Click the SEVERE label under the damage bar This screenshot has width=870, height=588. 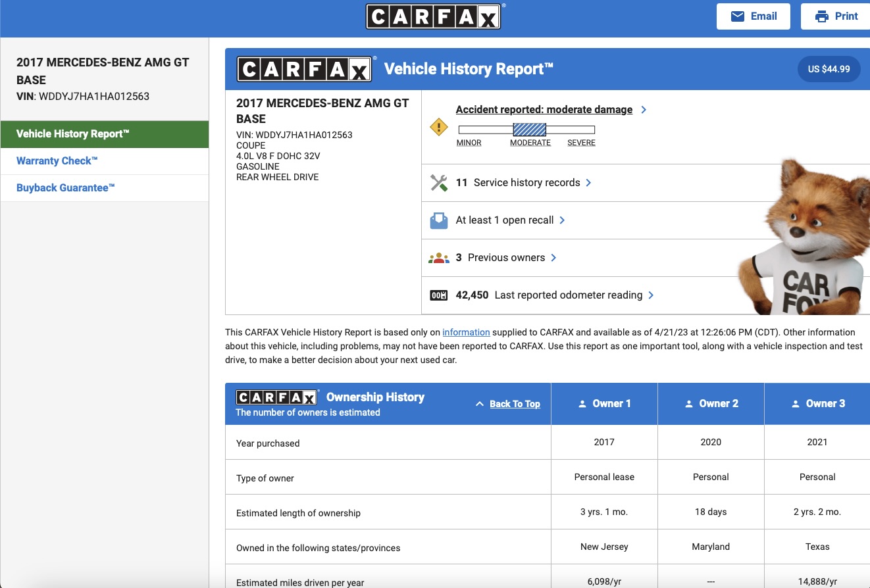pyautogui.click(x=581, y=143)
